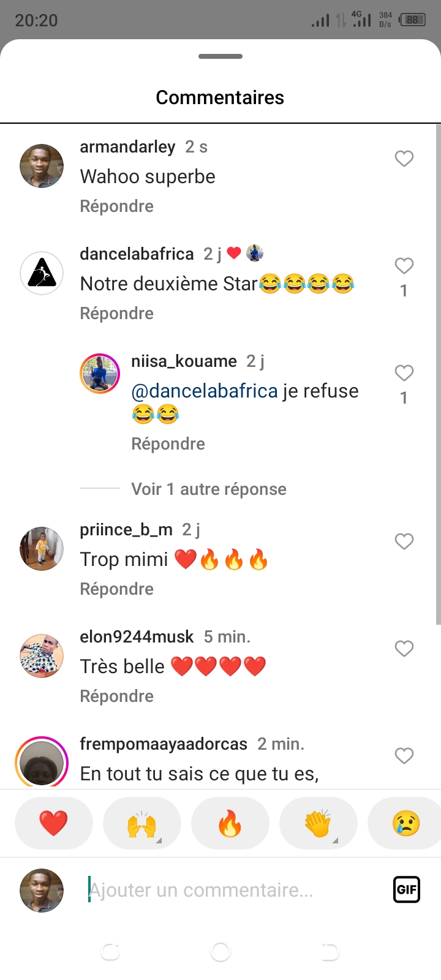Insert clapping hands quick reaction emoji

318,823
